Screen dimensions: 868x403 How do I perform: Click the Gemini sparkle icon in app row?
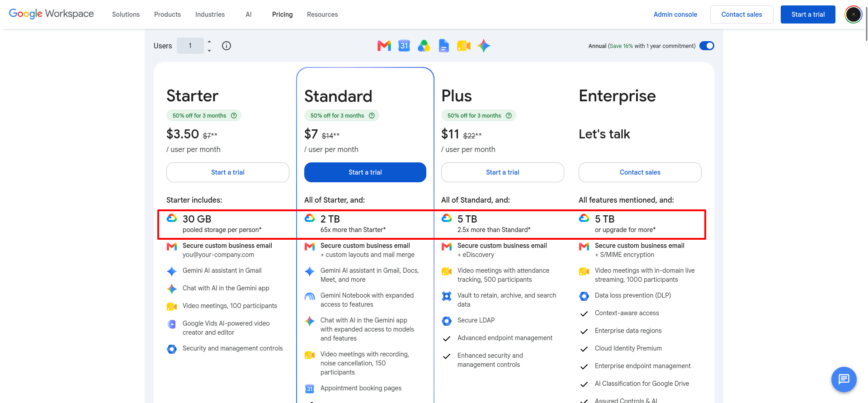click(x=484, y=46)
